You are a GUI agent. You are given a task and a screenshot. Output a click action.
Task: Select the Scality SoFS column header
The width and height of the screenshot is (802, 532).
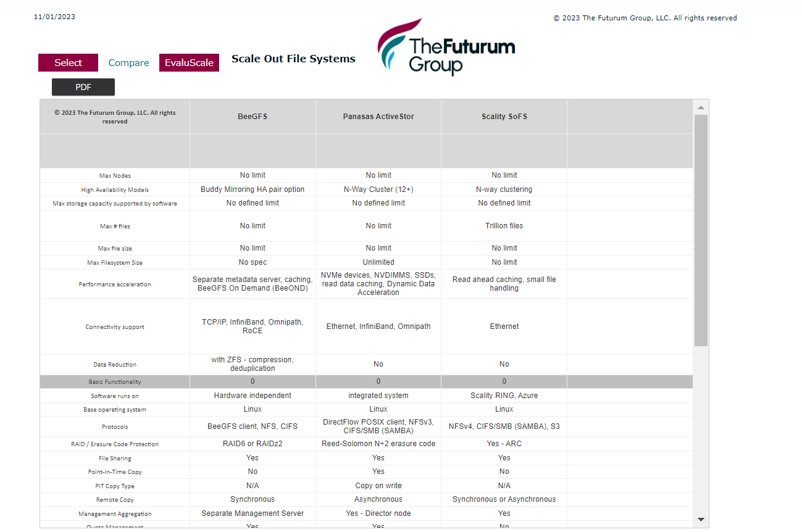(504, 117)
